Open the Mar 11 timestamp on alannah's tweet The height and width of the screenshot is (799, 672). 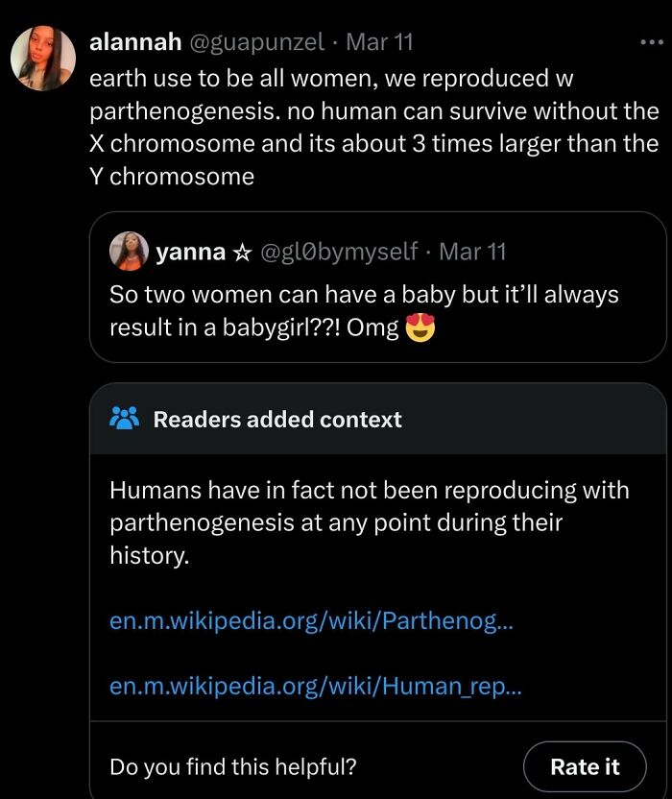(x=383, y=41)
